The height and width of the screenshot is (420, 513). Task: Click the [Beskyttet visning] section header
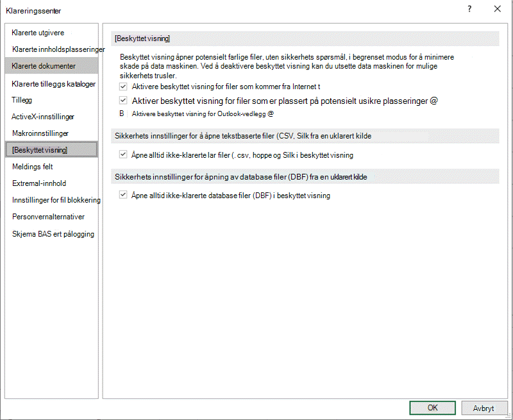(x=305, y=38)
